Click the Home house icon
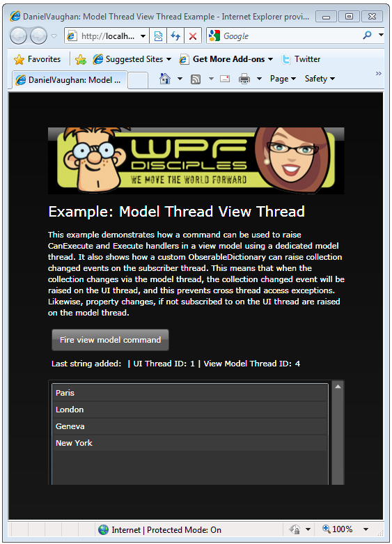The height and width of the screenshot is (544, 392). (x=165, y=79)
